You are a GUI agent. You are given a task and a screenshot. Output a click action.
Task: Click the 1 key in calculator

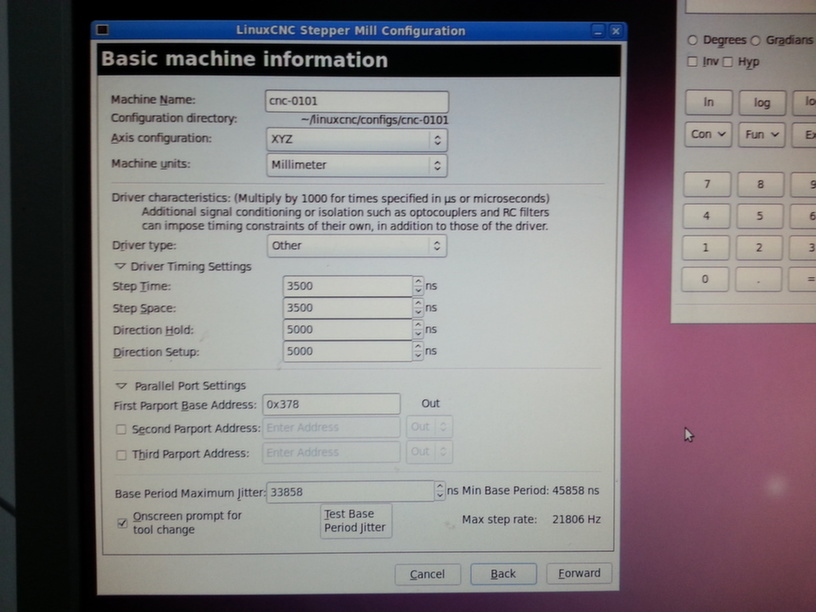click(x=706, y=248)
